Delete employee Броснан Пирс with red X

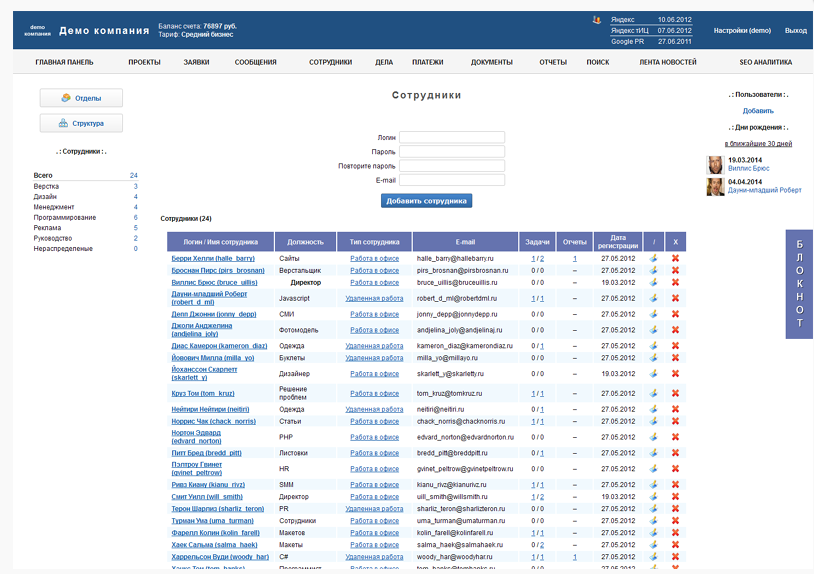pos(675,270)
